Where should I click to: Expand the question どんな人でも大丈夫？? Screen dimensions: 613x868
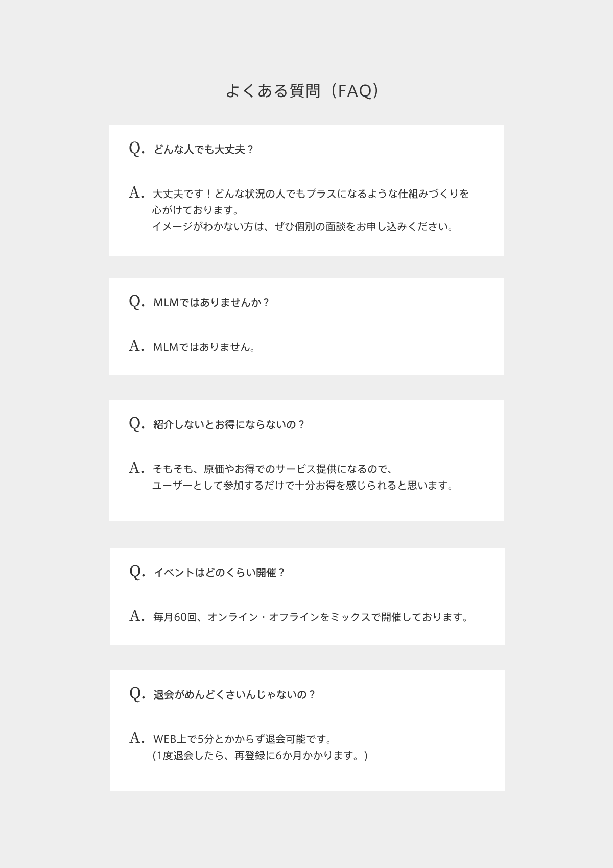click(x=204, y=150)
